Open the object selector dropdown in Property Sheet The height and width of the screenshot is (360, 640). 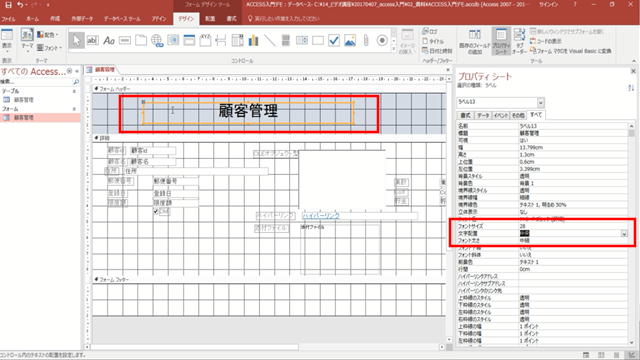tap(541, 102)
